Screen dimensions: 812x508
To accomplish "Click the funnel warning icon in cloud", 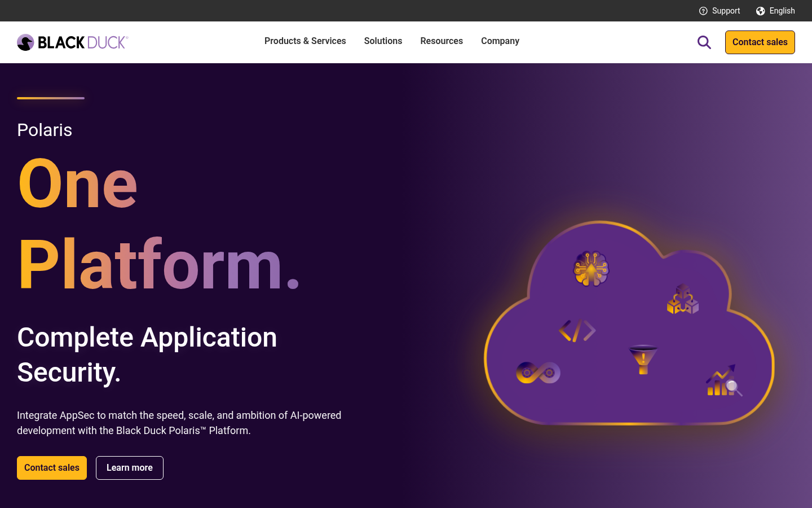I will point(643,360).
